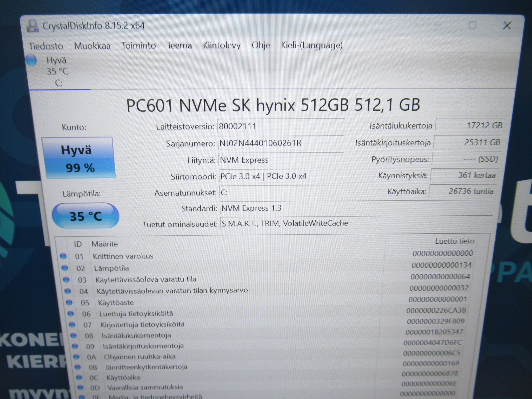Image resolution: width=532 pixels, height=399 pixels.
Task: Maximize the CrystalDiskInfo window
Action: (x=472, y=25)
